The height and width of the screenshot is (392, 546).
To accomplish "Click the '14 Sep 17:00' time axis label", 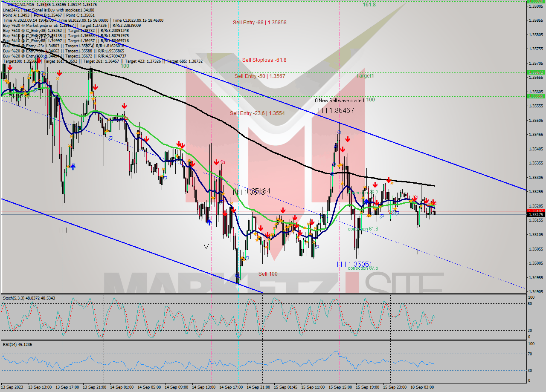I will click(x=231, y=387).
